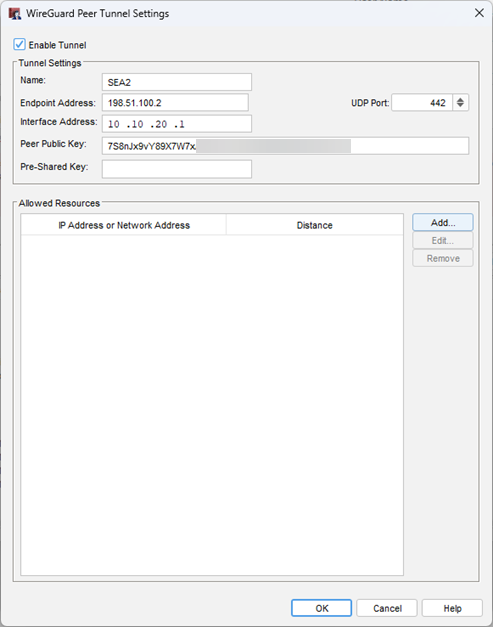Viewport: 493px width, 627px height.
Task: Click the Pre-Shared Key field
Action: [x=177, y=169]
